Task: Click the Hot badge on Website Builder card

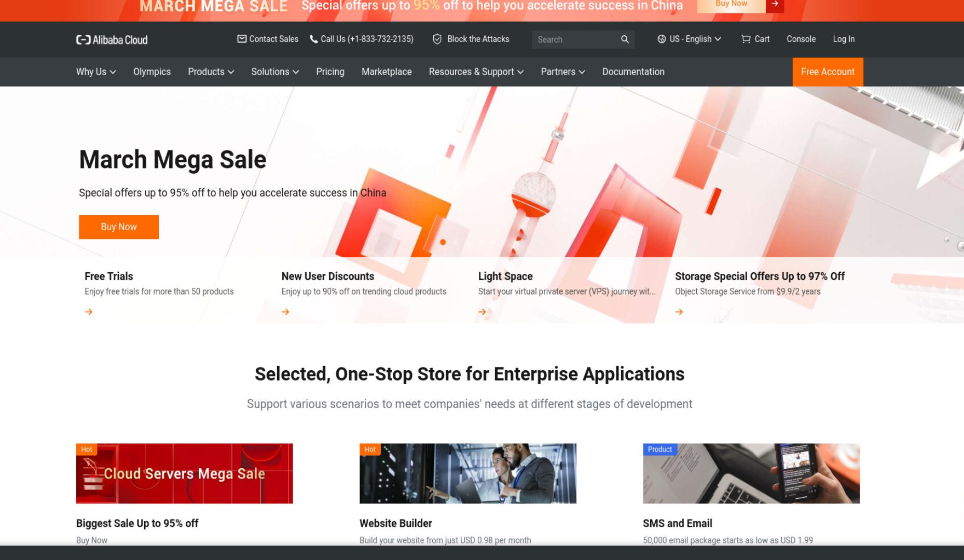Action: (x=370, y=450)
